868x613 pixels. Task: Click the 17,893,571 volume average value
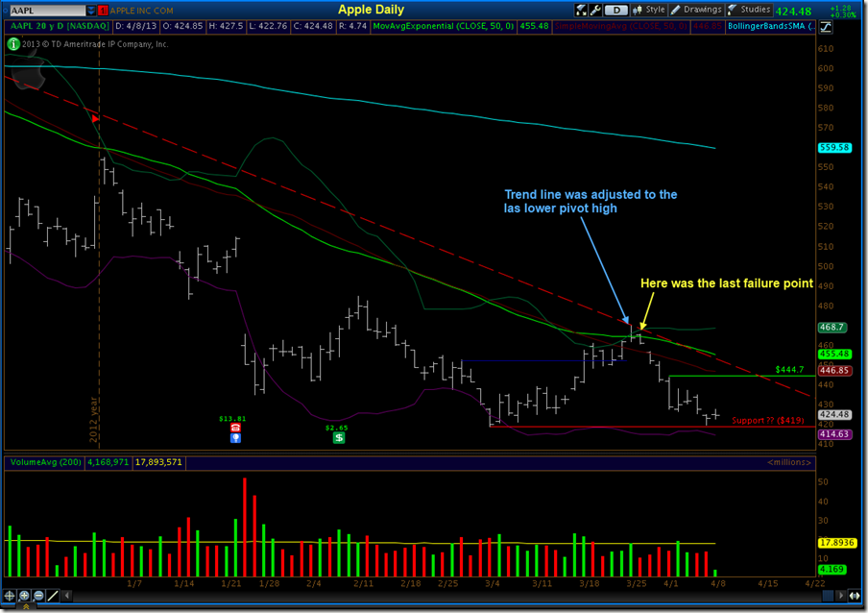click(158, 462)
